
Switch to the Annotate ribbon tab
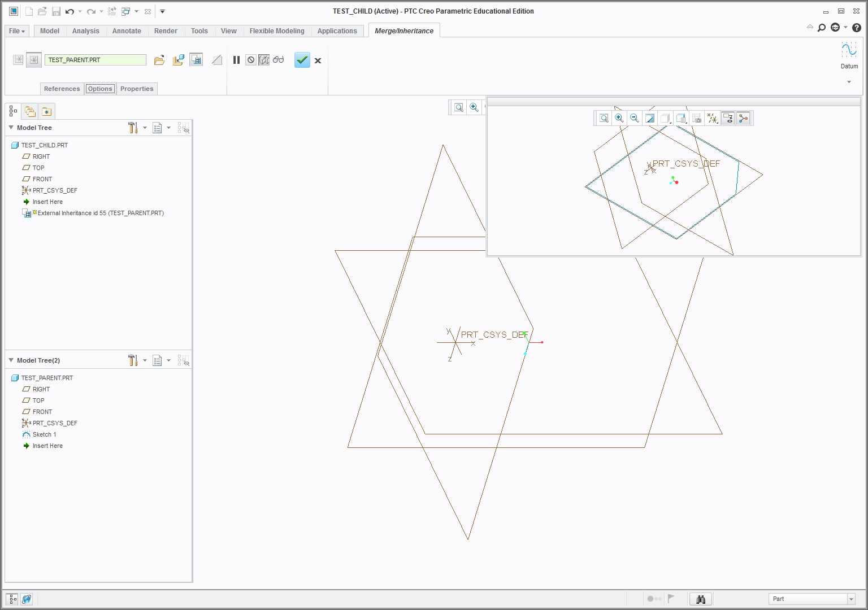coord(127,31)
